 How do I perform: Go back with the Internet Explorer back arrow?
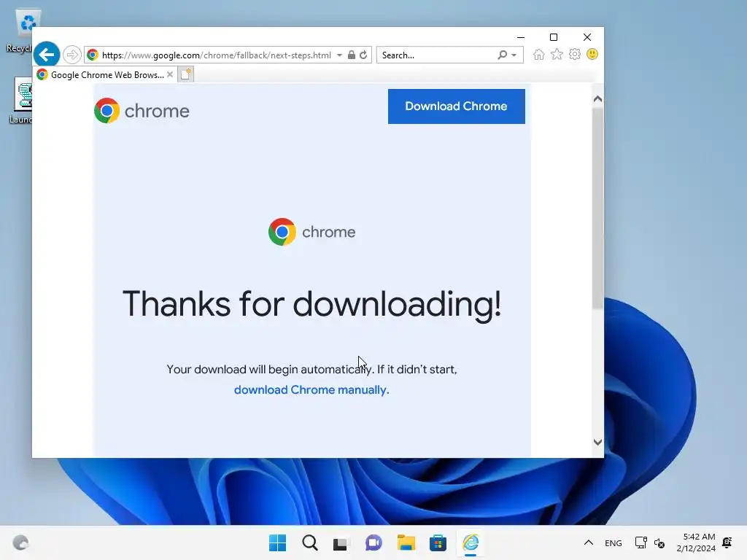point(47,55)
